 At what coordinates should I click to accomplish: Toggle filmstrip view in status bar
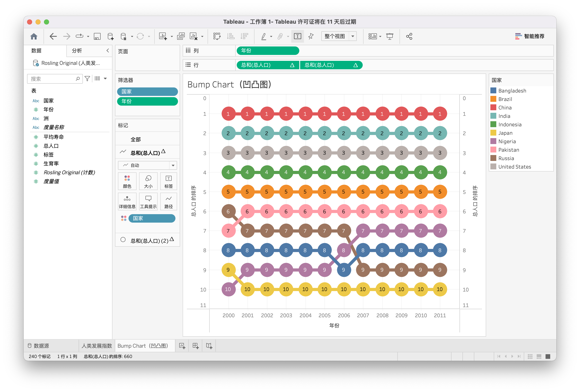pyautogui.click(x=539, y=356)
